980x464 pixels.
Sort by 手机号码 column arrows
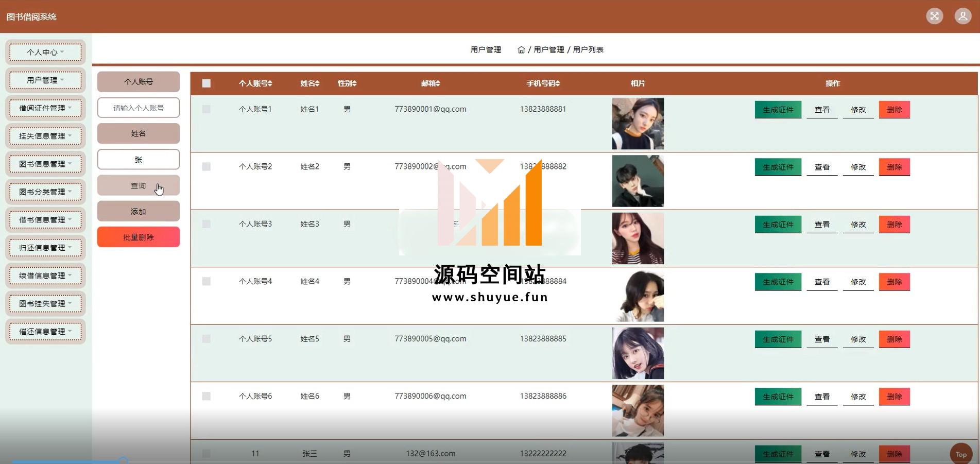(558, 83)
